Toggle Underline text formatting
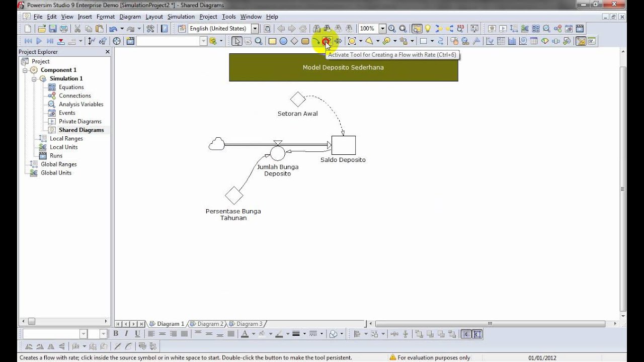This screenshot has width=644, height=362. tap(137, 334)
